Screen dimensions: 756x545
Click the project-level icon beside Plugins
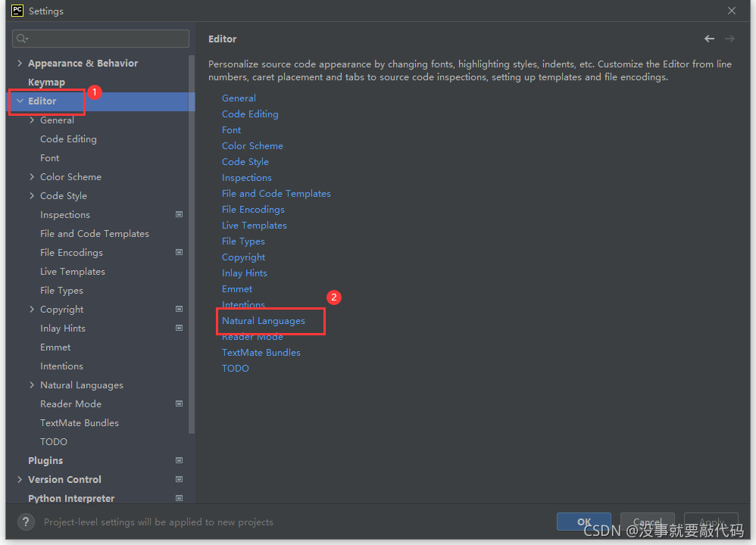coord(179,460)
